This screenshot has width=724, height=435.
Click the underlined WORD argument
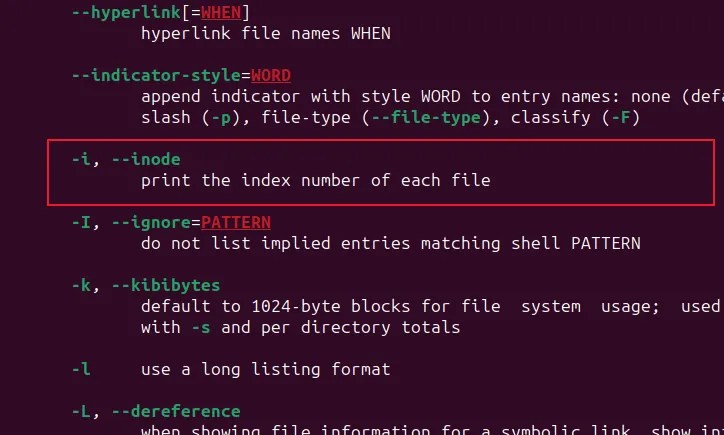tap(271, 75)
